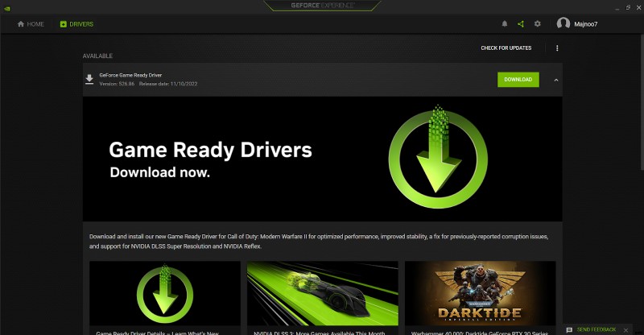
Task: Dismiss the Send Feedback bar
Action: (x=625, y=330)
